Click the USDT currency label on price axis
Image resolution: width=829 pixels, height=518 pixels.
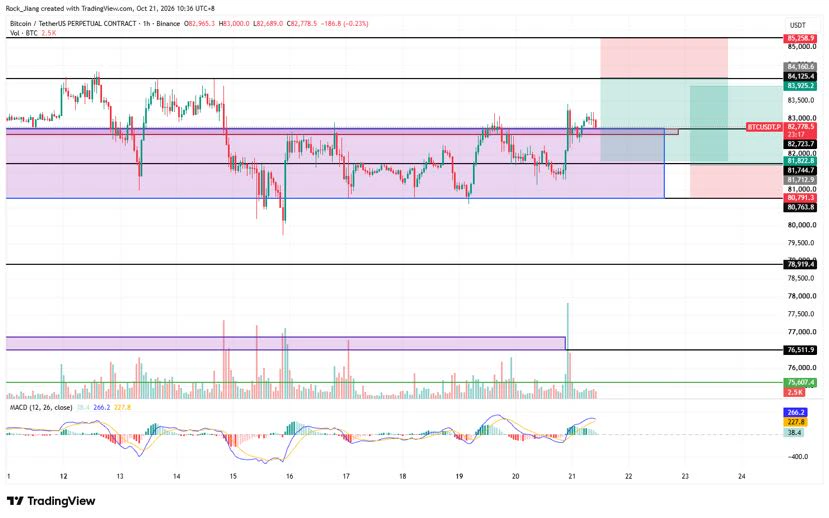(x=797, y=25)
